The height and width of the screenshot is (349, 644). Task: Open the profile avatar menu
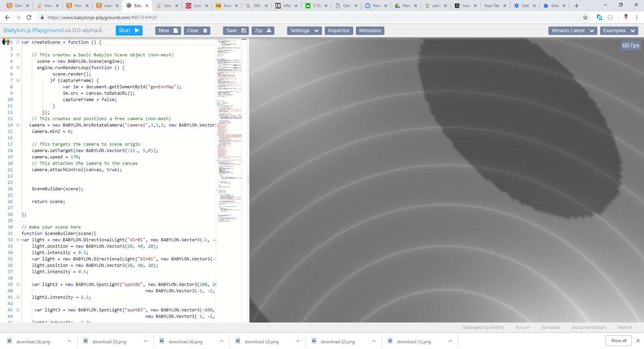point(626,17)
